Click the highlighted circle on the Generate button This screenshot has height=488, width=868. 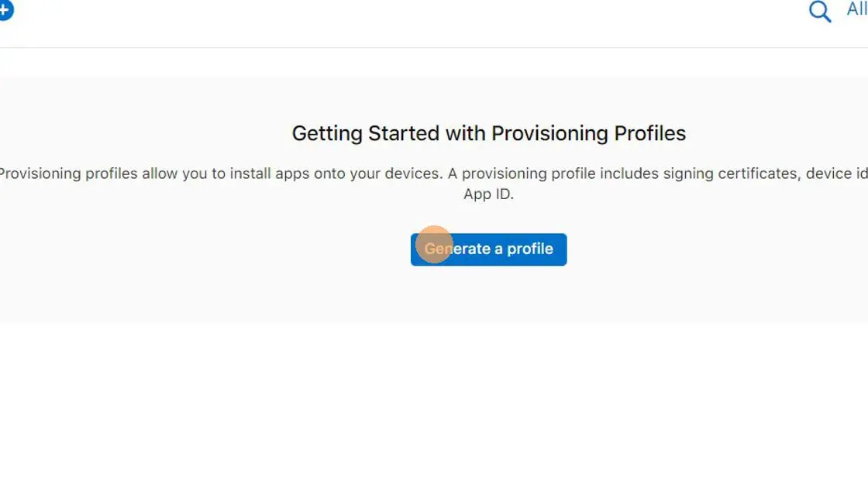pyautogui.click(x=435, y=244)
